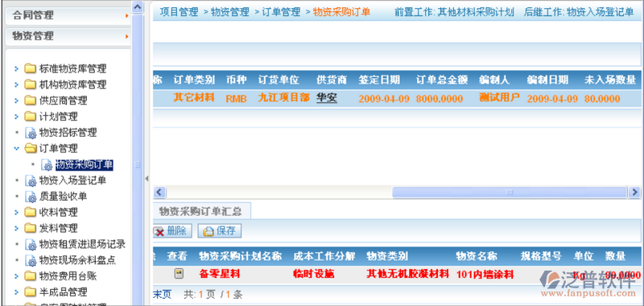
Task: Open 物资现场余料盘点 item icon
Action: pyautogui.click(x=31, y=260)
